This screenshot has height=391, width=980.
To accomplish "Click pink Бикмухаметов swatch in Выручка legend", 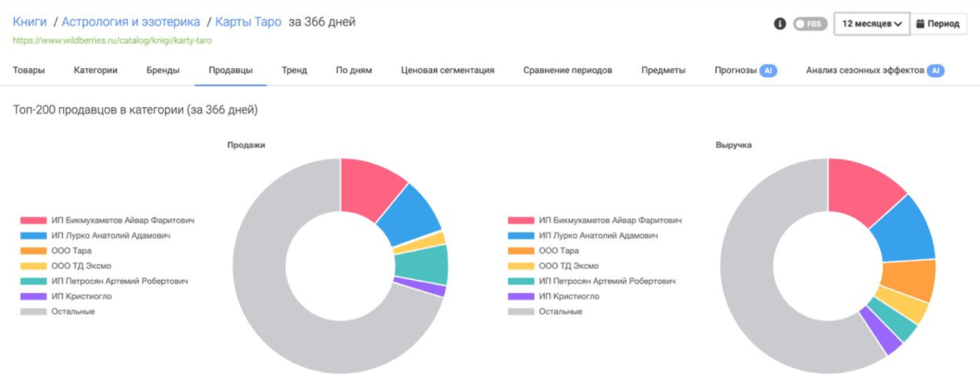I will (521, 221).
